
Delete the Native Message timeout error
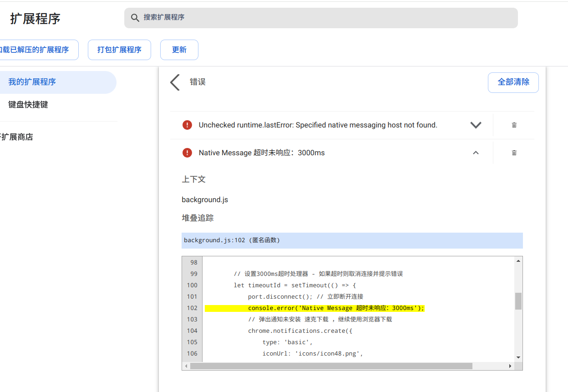[514, 153]
